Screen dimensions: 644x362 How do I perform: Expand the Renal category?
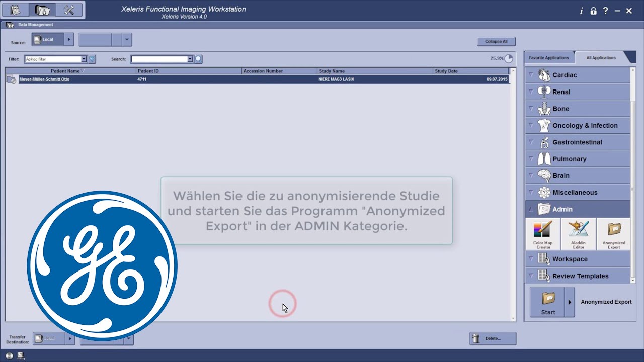click(531, 92)
